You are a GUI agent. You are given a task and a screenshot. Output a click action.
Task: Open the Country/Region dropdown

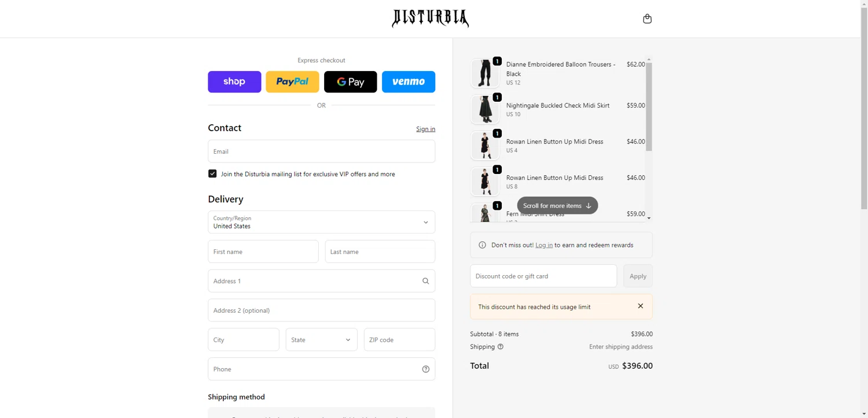(x=321, y=222)
